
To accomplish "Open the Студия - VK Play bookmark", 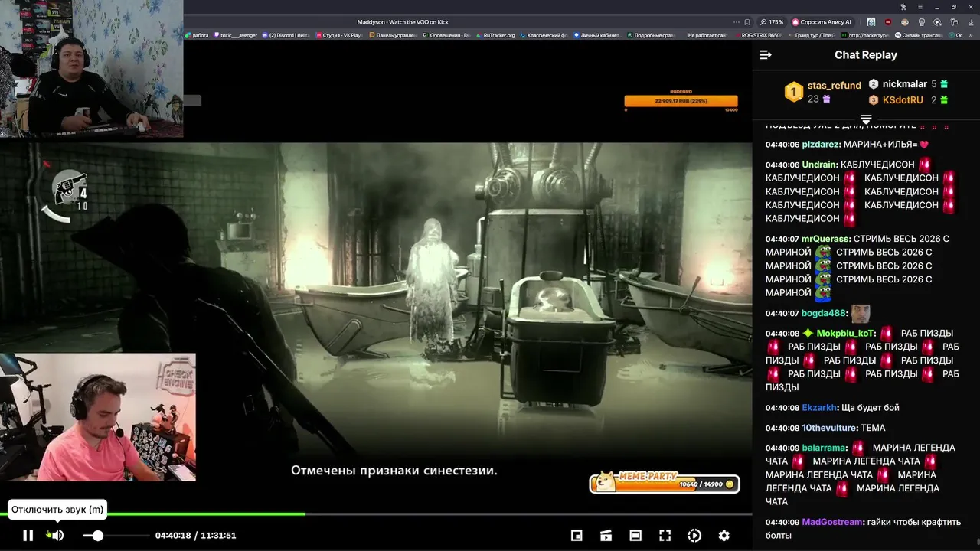I will tap(338, 35).
